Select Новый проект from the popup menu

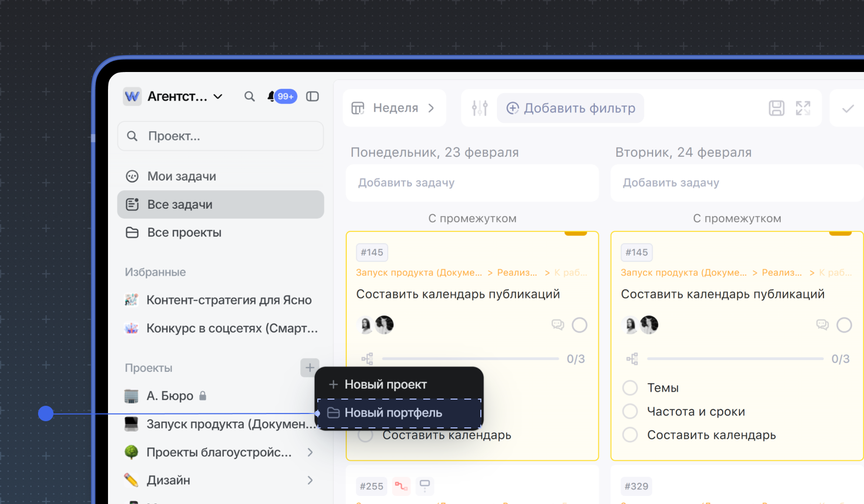click(x=386, y=385)
